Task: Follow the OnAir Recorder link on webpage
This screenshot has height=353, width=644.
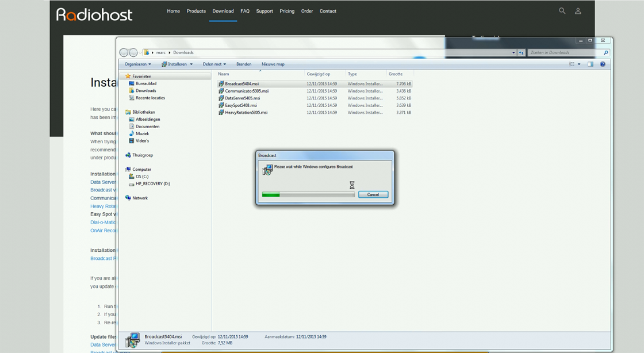Action: [103, 231]
